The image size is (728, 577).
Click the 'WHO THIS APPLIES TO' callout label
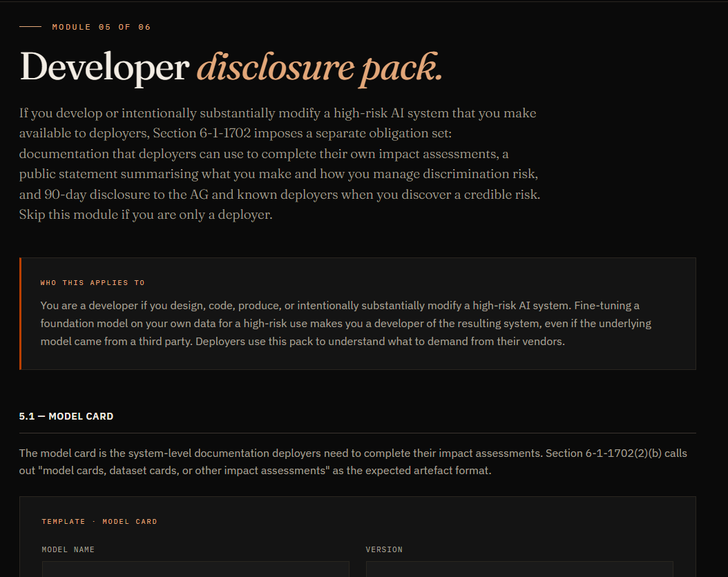pos(93,282)
